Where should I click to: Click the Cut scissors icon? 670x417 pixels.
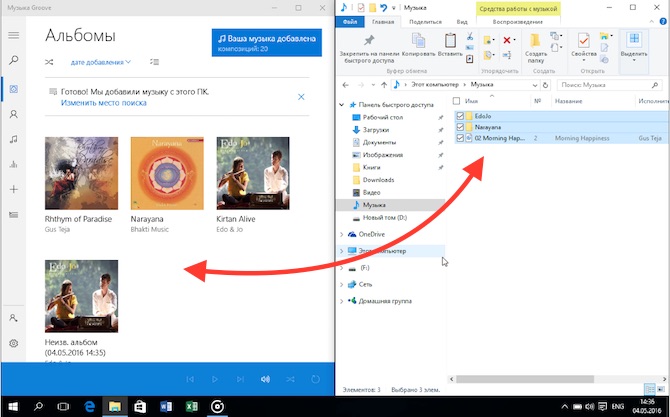[470, 36]
